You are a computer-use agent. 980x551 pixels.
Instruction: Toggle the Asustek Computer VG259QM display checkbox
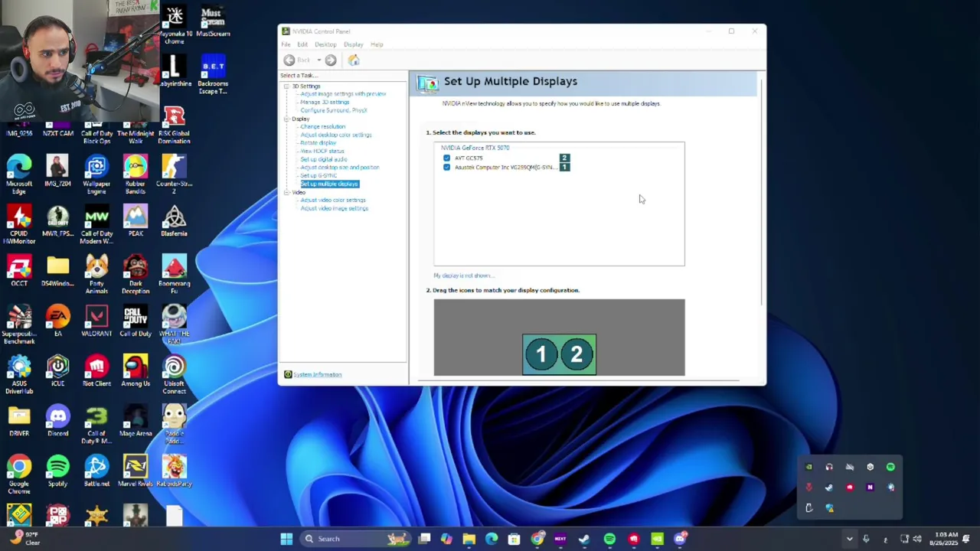click(x=447, y=167)
